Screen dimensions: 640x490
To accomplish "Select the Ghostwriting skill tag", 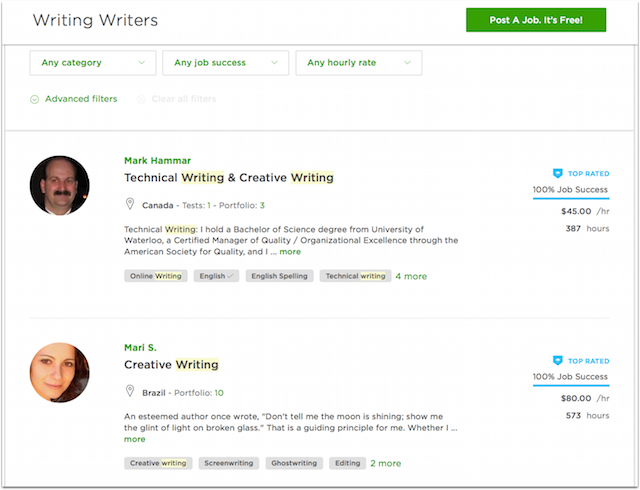I will tap(294, 463).
